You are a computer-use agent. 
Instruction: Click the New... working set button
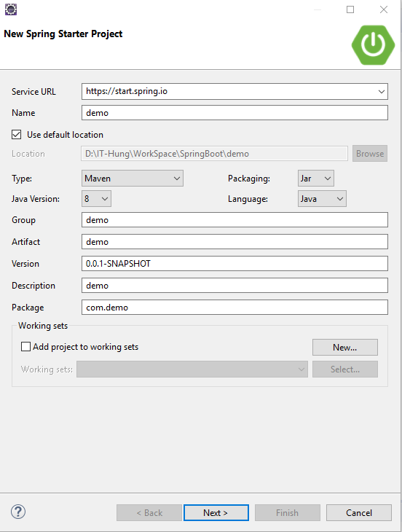click(x=345, y=347)
